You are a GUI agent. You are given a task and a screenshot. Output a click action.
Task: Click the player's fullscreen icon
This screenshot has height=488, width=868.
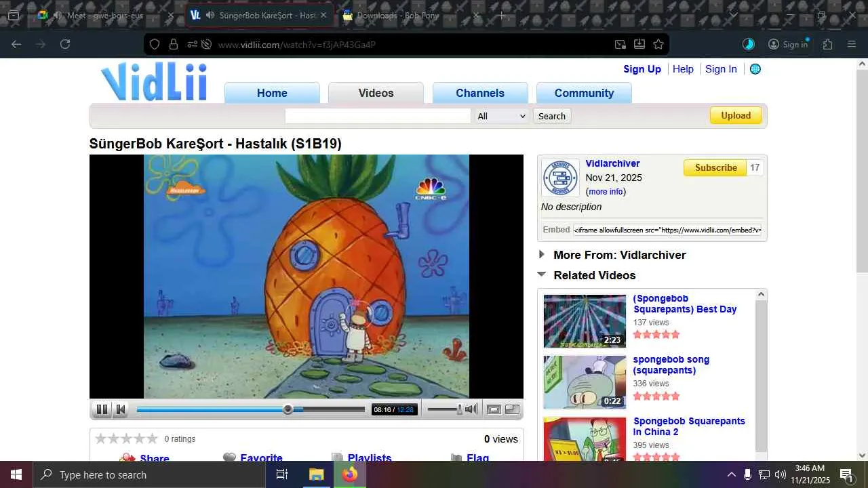(512, 409)
